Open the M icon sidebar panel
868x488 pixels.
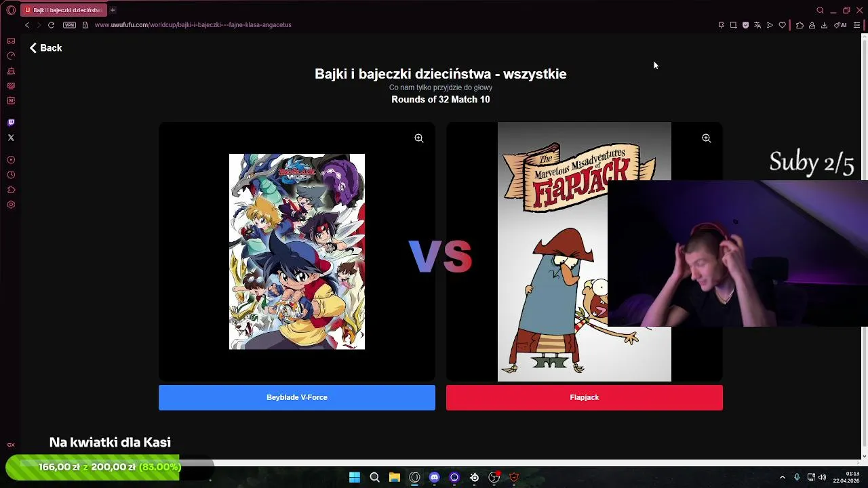coord(11,100)
